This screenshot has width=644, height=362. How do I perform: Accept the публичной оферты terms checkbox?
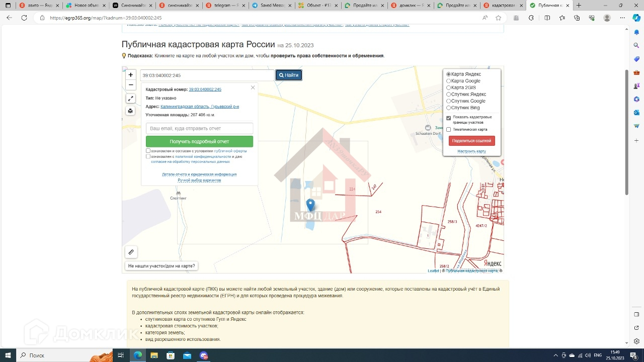[148, 151]
